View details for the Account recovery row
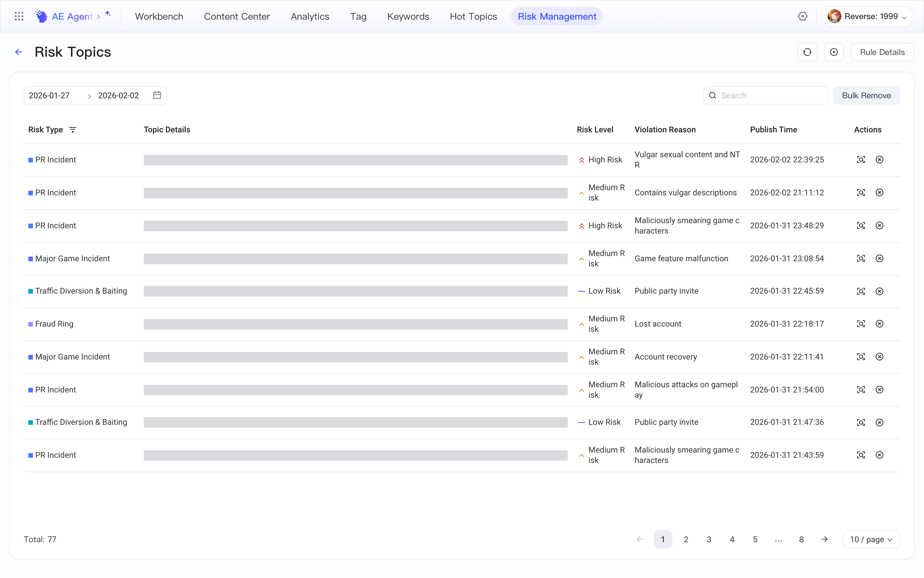The image size is (924, 578). (861, 357)
